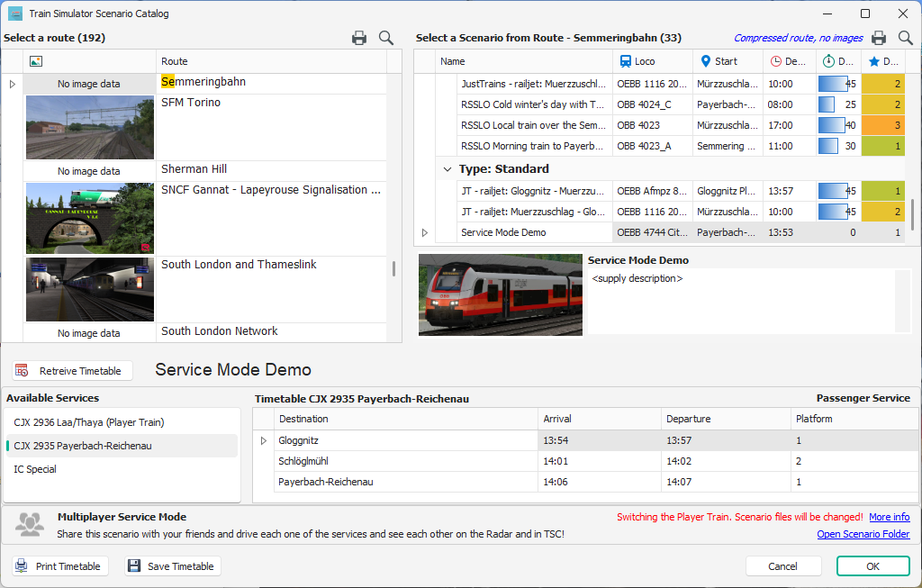Click the Retreive Timetable button
Screen dimensions: 922x588
point(72,370)
